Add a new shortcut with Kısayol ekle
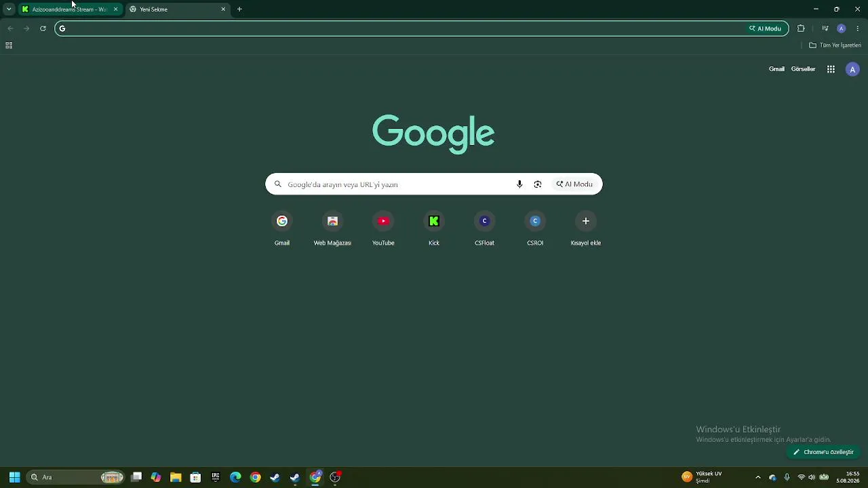868x488 pixels. click(586, 229)
